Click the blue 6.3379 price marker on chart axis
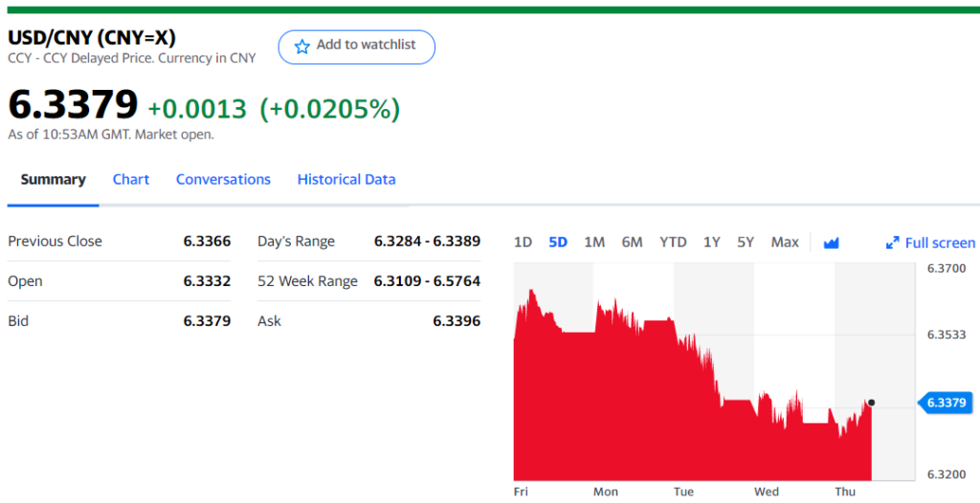Viewport: 980px width, 503px height. [x=946, y=403]
